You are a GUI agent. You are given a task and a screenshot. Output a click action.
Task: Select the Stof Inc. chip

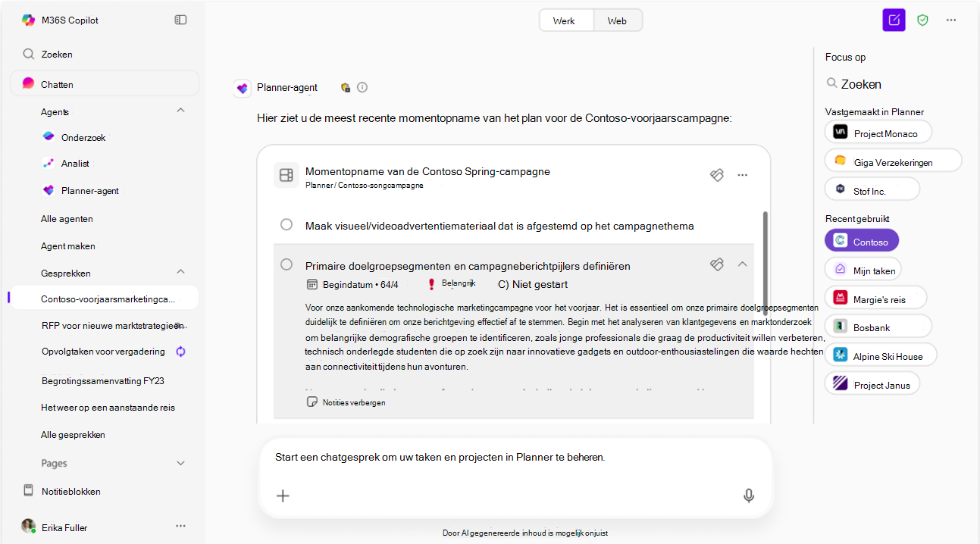coord(872,189)
